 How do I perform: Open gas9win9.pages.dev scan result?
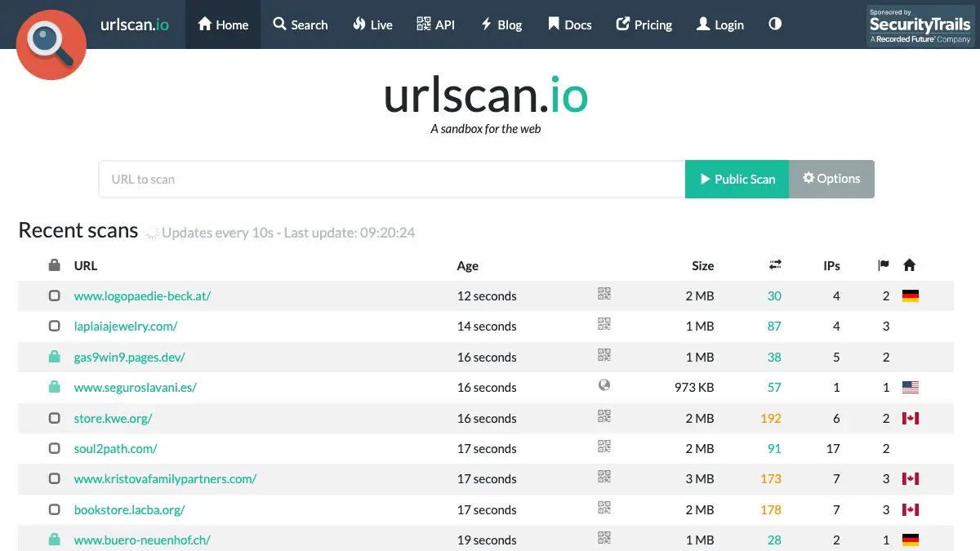tap(129, 357)
